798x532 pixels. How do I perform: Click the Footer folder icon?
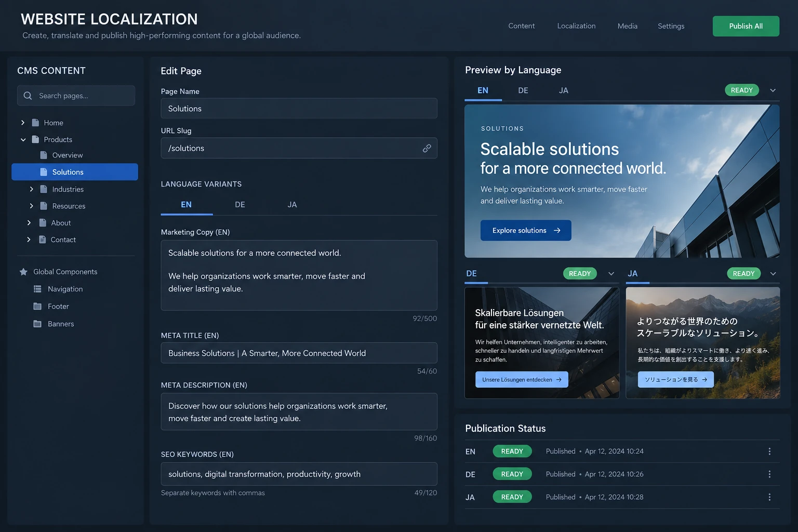coord(37,307)
